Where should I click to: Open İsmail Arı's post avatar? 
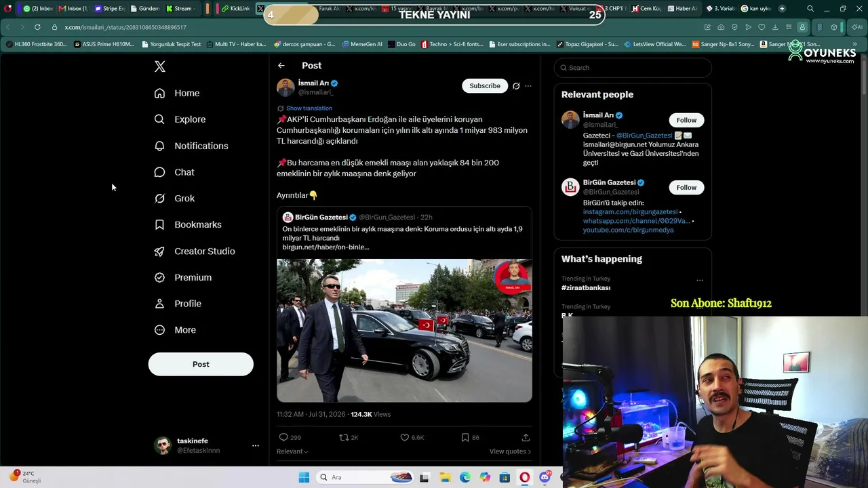point(285,87)
